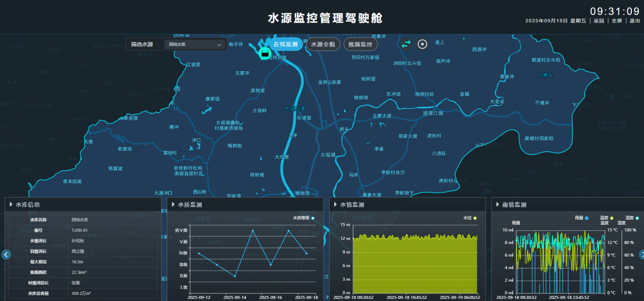Select the 在线监测 tab
Screen dimensions: 644x301
coord(285,45)
